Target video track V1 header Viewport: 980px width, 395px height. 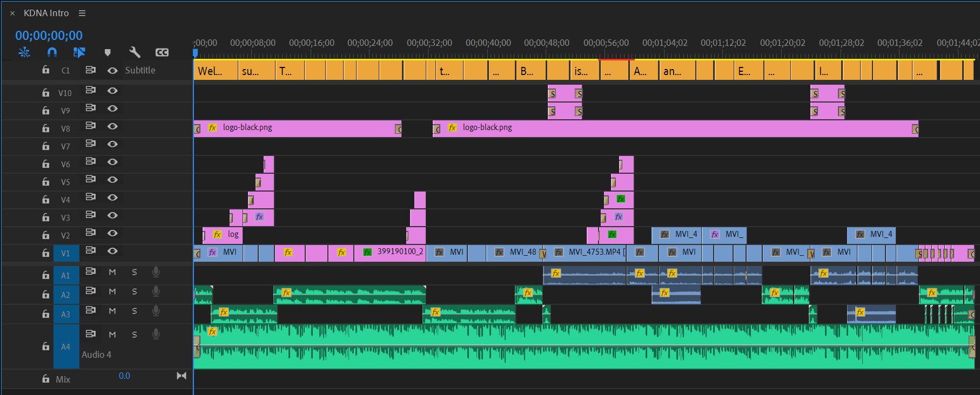pyautogui.click(x=66, y=253)
